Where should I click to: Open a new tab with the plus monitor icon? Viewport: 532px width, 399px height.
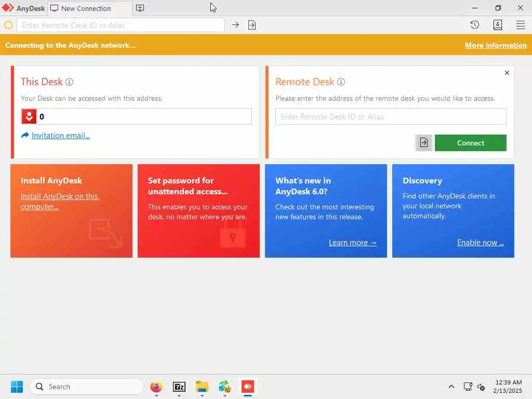(x=140, y=8)
